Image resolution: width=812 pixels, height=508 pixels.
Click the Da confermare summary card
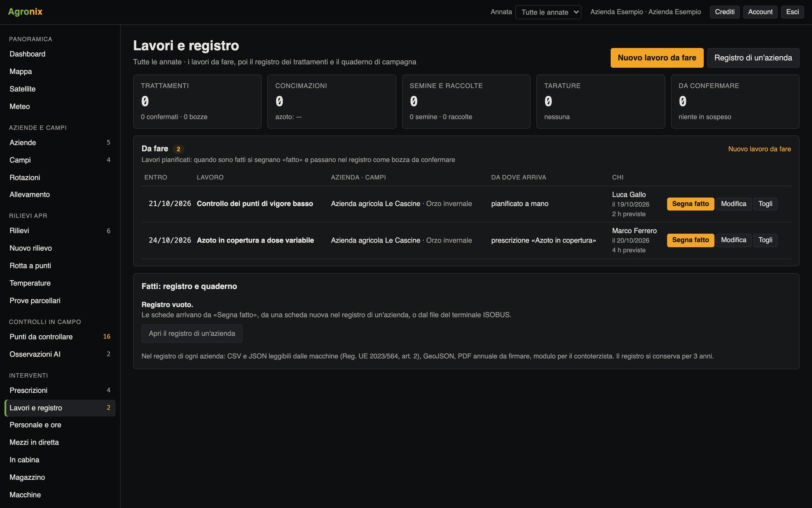(x=735, y=102)
